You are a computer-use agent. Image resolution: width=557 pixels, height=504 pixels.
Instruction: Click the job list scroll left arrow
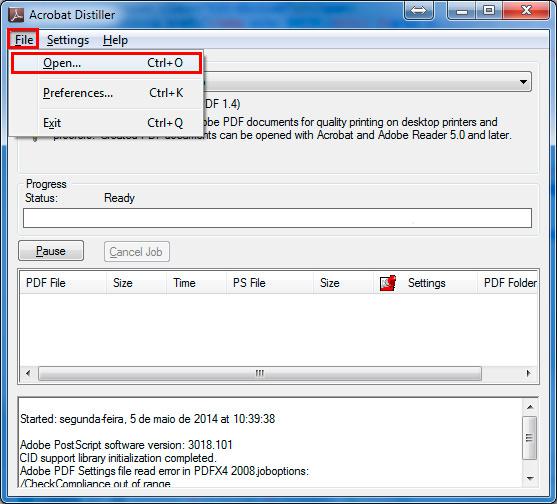28,373
